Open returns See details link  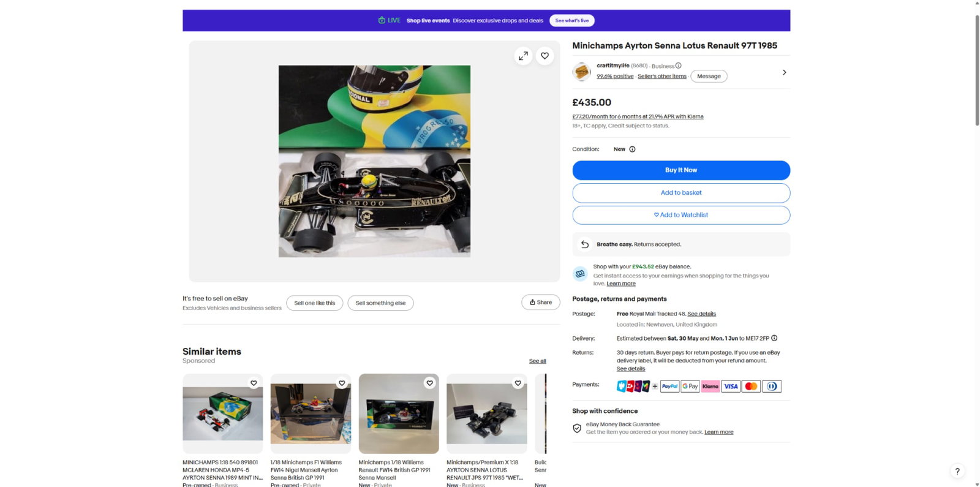[x=631, y=369]
